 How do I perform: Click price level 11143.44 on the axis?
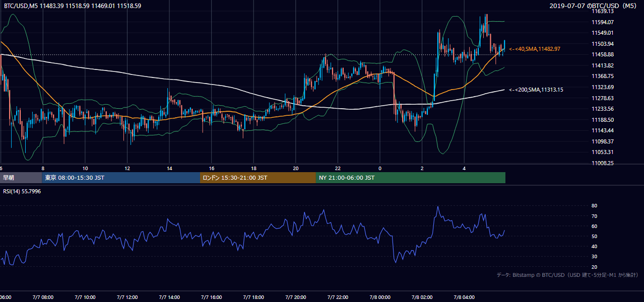coord(603,130)
